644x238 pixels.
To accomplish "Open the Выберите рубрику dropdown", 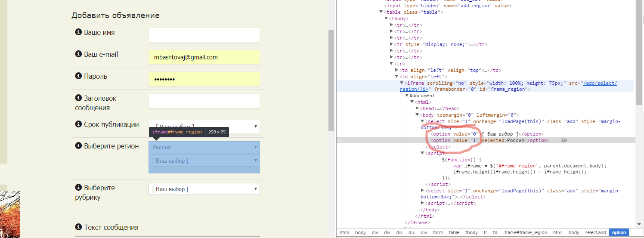I will pos(204,189).
